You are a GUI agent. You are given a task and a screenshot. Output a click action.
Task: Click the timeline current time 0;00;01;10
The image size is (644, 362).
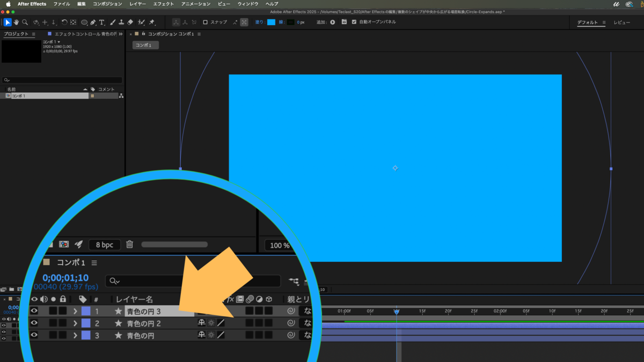pos(65,278)
